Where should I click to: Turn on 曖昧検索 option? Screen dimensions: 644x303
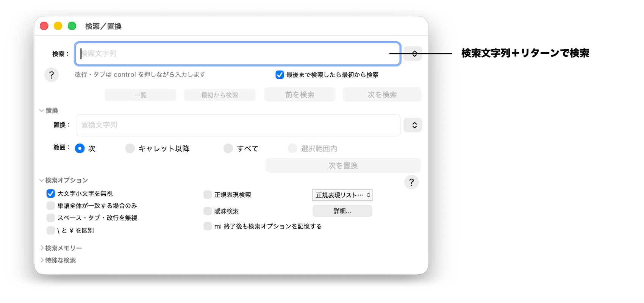pos(208,211)
